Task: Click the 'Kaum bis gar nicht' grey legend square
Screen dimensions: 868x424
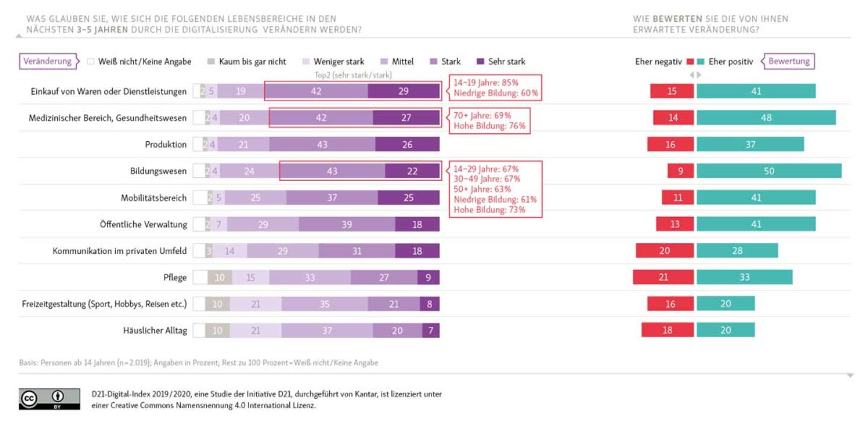Action: pos(210,62)
